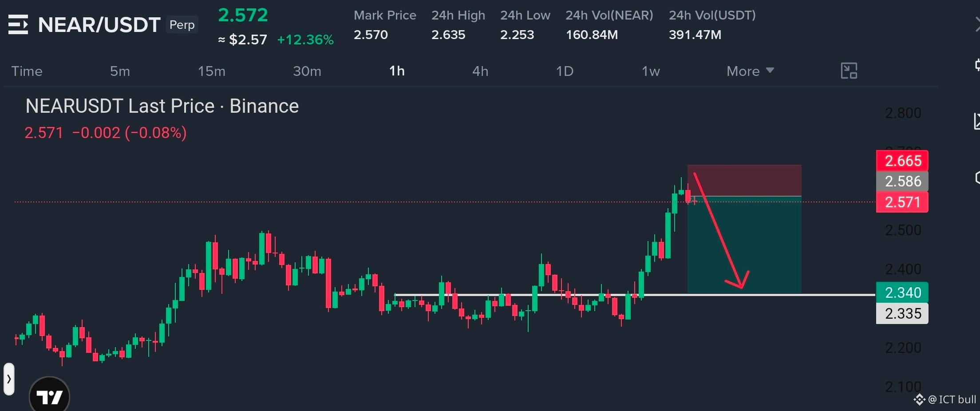This screenshot has width=980, height=411.
Task: Switch to the 30m timeframe
Action: [307, 71]
